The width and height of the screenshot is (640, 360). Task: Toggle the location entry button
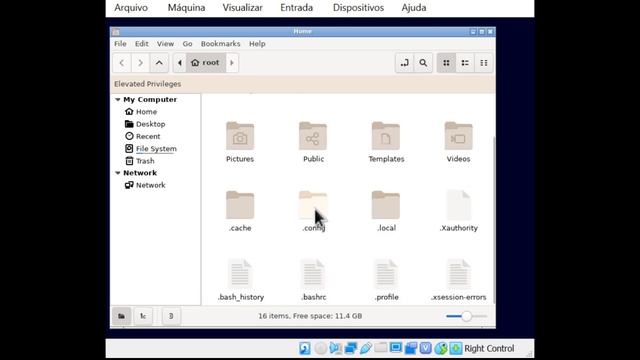point(404,63)
